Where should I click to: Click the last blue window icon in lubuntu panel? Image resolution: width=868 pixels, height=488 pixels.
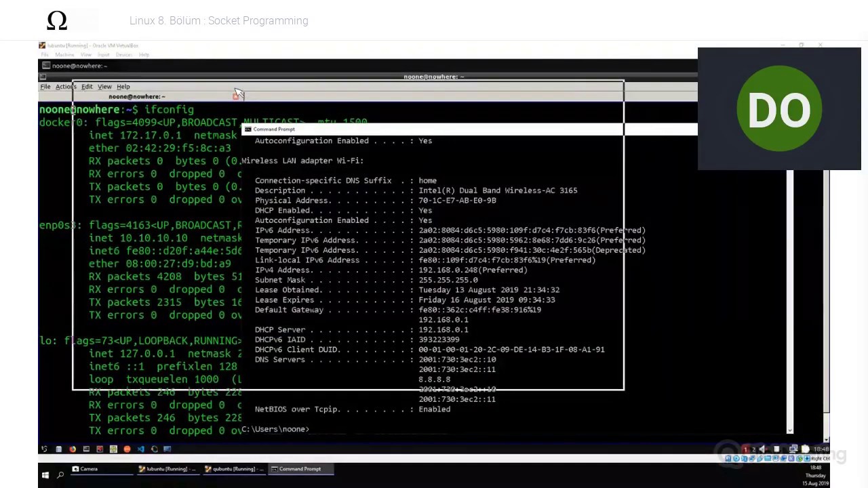[x=167, y=449]
